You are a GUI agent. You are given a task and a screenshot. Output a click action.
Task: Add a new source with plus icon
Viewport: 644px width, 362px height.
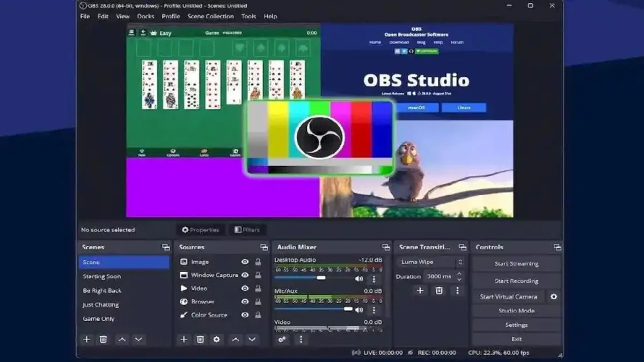click(x=184, y=339)
